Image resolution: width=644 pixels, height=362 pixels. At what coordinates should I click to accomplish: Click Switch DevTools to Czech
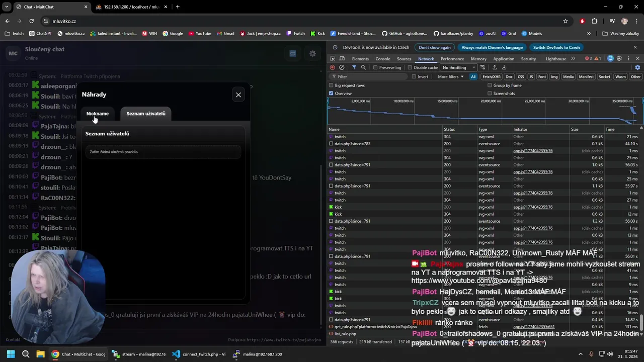coord(556,47)
